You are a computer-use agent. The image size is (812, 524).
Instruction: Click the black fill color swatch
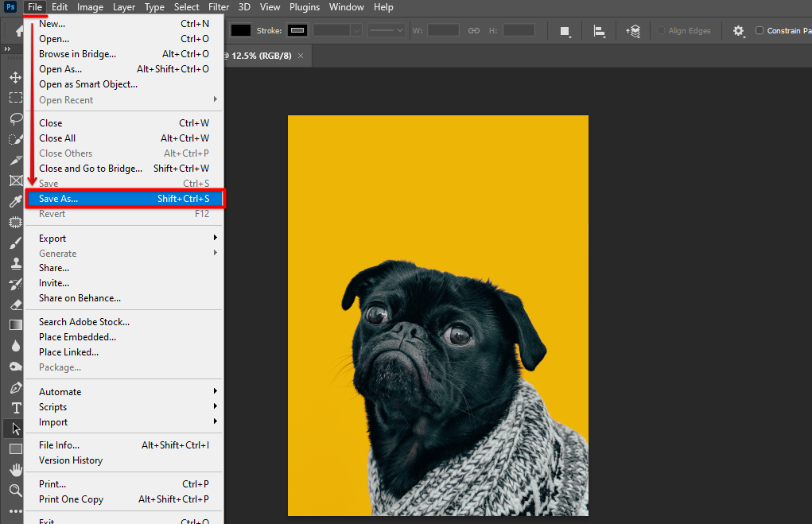pos(241,31)
